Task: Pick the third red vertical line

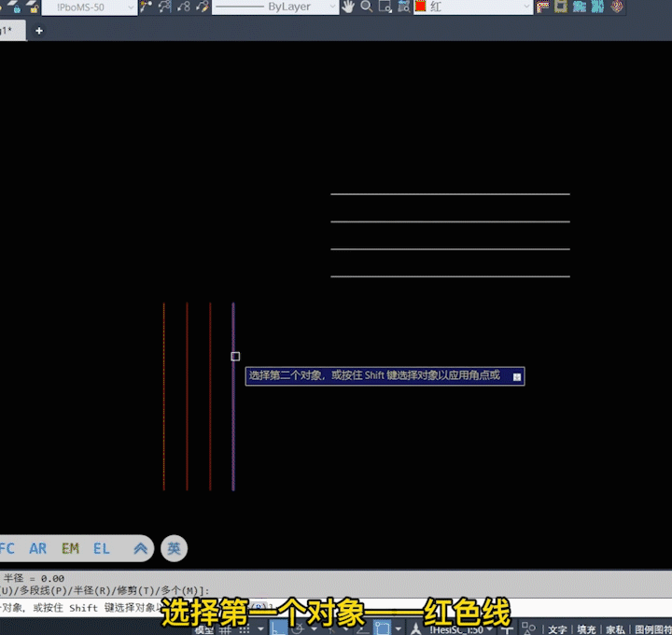Action: [210, 397]
